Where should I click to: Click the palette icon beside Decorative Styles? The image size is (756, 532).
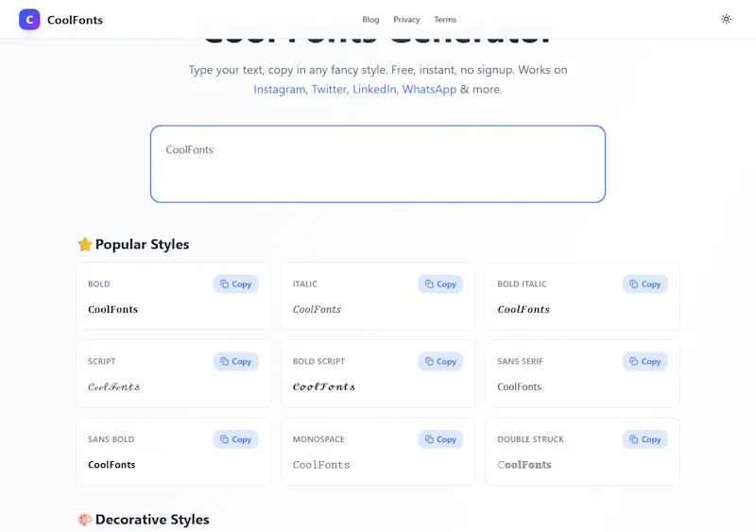[85, 520]
